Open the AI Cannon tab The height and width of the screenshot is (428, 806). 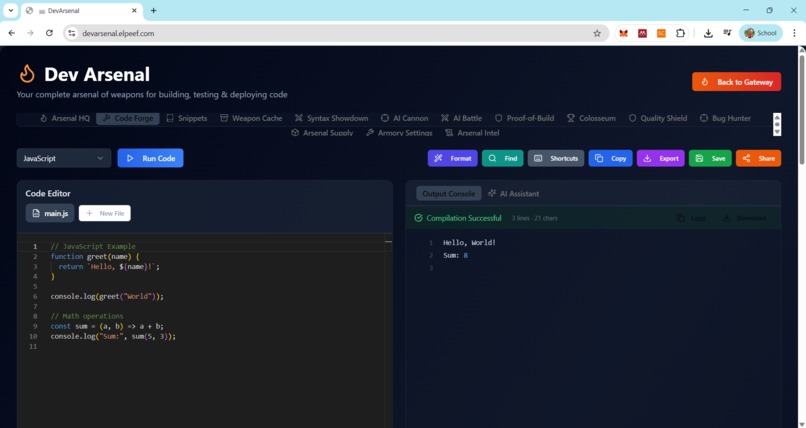click(x=404, y=118)
